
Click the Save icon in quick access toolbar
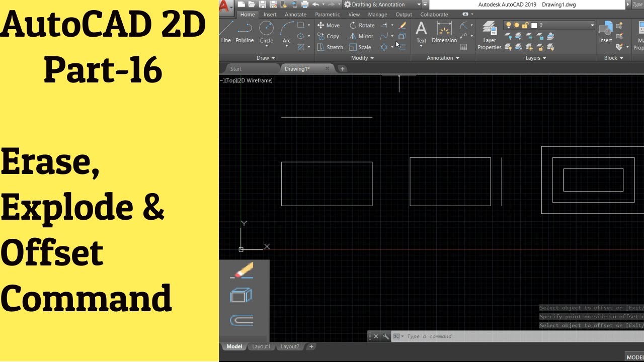pyautogui.click(x=263, y=5)
